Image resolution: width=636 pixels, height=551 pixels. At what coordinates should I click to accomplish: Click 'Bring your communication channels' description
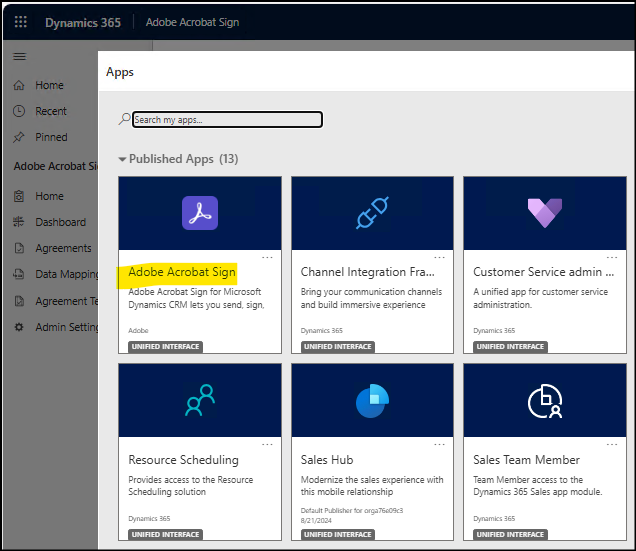pyautogui.click(x=371, y=292)
